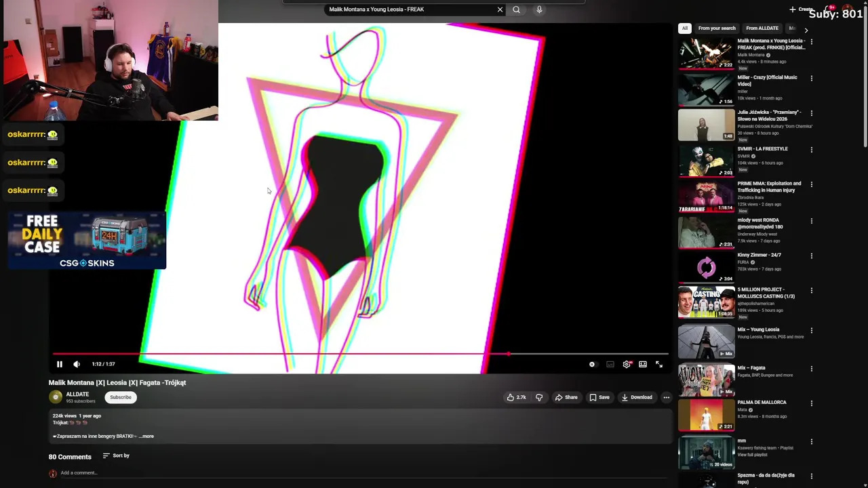The width and height of the screenshot is (868, 488).
Task: Dislike the video
Action: 539,397
